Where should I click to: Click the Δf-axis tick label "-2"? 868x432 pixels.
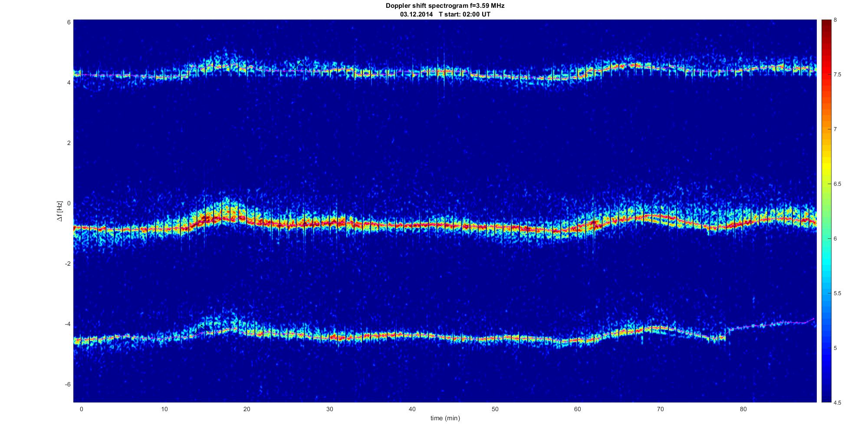[x=67, y=264]
